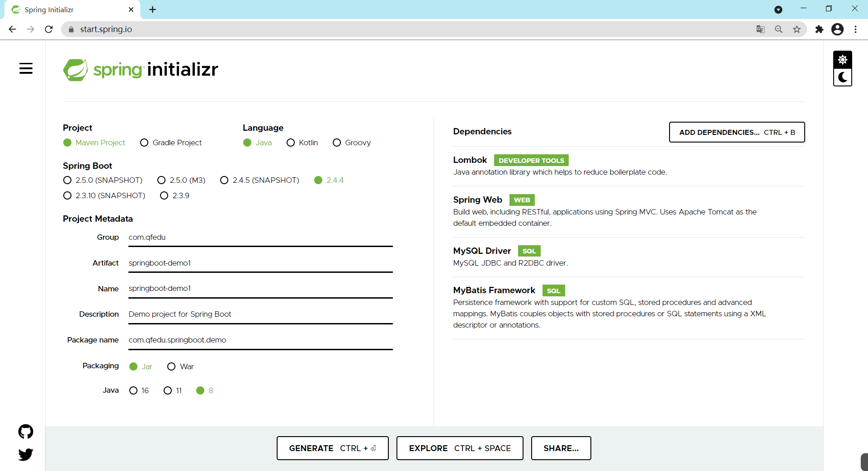Open the Add Dependencies dialog
This screenshot has width=868, height=471.
click(x=736, y=132)
